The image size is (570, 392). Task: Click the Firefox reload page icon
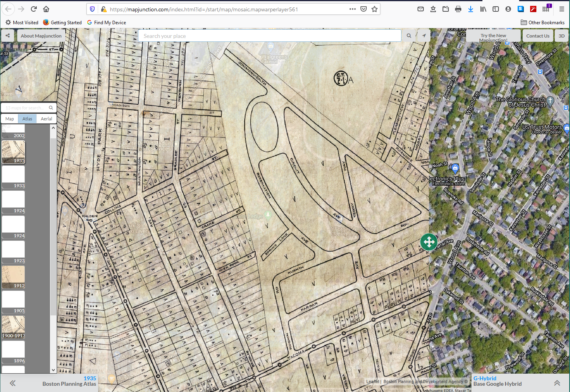click(x=34, y=9)
